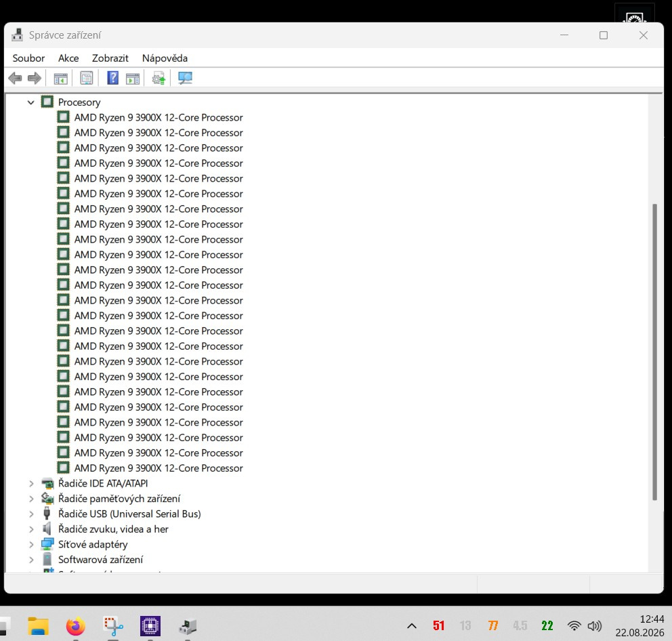Scan for hardware changes via monitor icon
This screenshot has height=641, width=672.
pyautogui.click(x=185, y=78)
